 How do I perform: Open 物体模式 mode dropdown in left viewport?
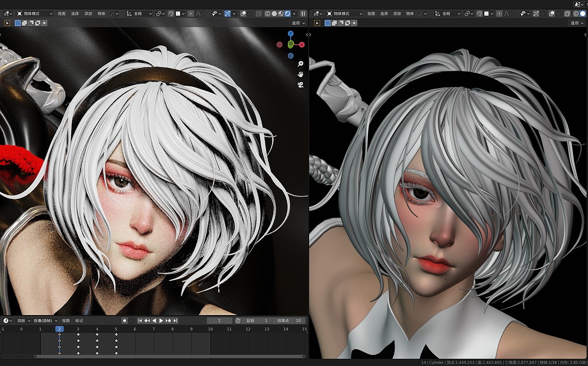[x=34, y=14]
